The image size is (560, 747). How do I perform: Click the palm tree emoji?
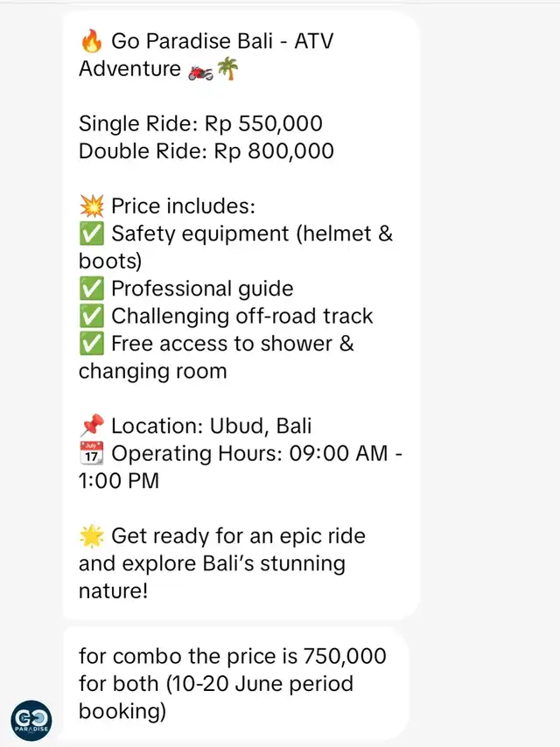point(227,68)
